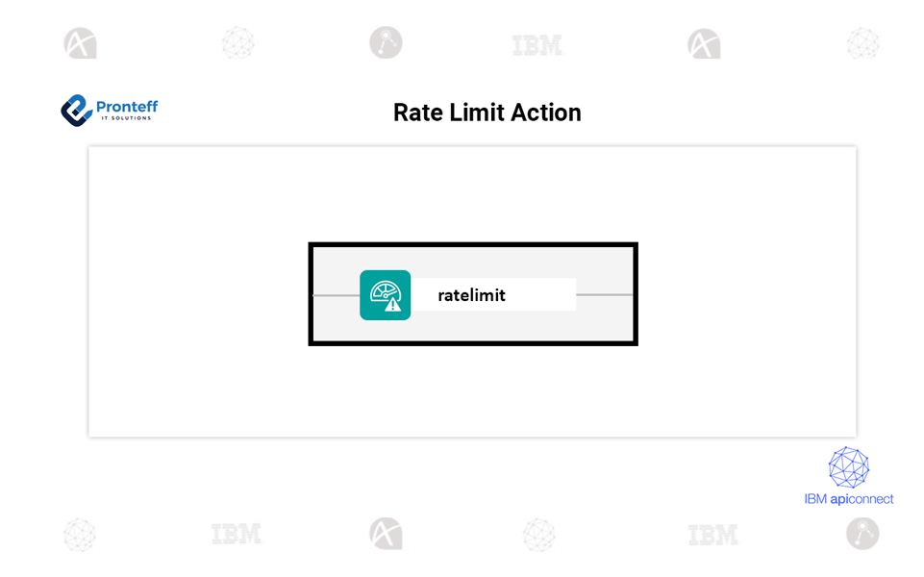This screenshot has height=577, width=924.
Task: Click the top-left faded A-circle watermark
Action: coord(81,44)
